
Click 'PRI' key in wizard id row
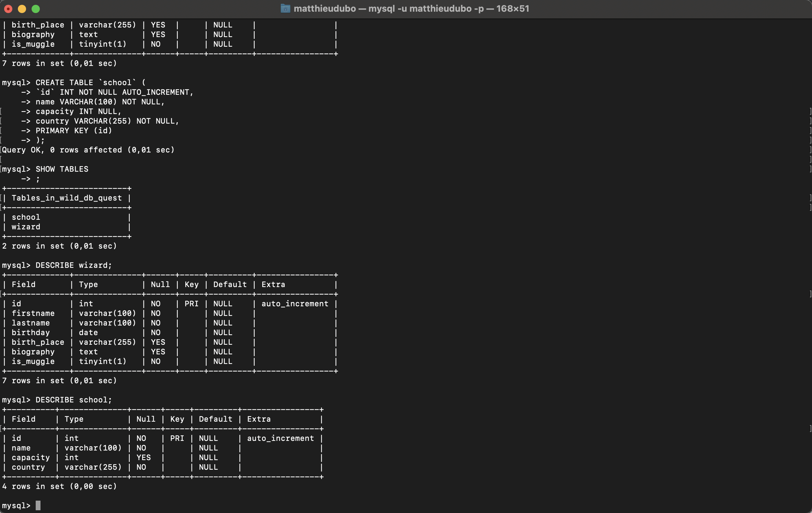pos(192,304)
